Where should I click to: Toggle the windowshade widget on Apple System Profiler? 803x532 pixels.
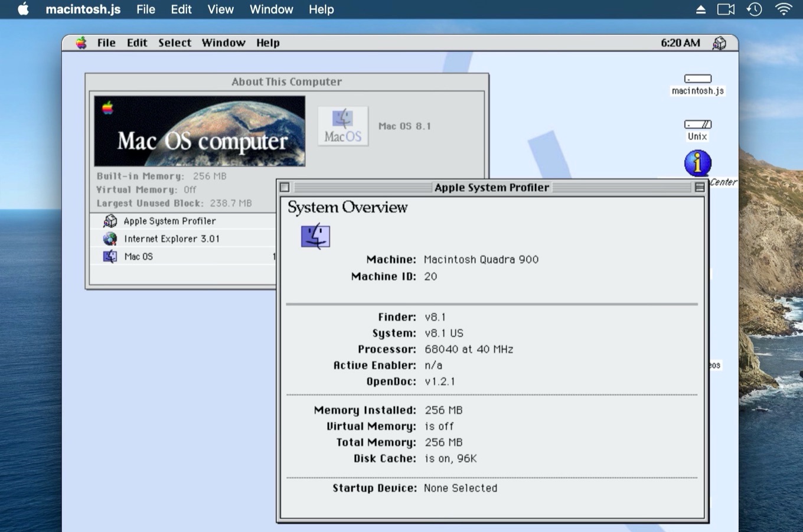[x=700, y=187]
